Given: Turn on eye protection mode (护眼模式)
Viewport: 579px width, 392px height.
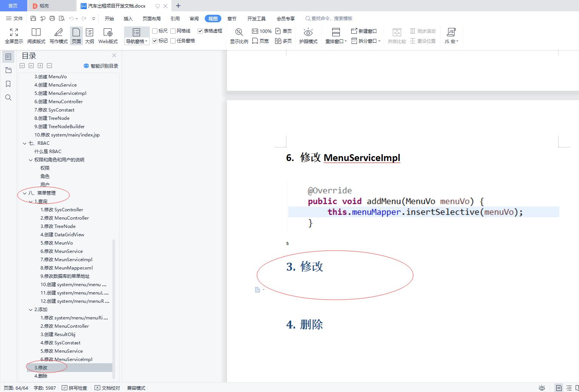Looking at the screenshot, I should 308,36.
